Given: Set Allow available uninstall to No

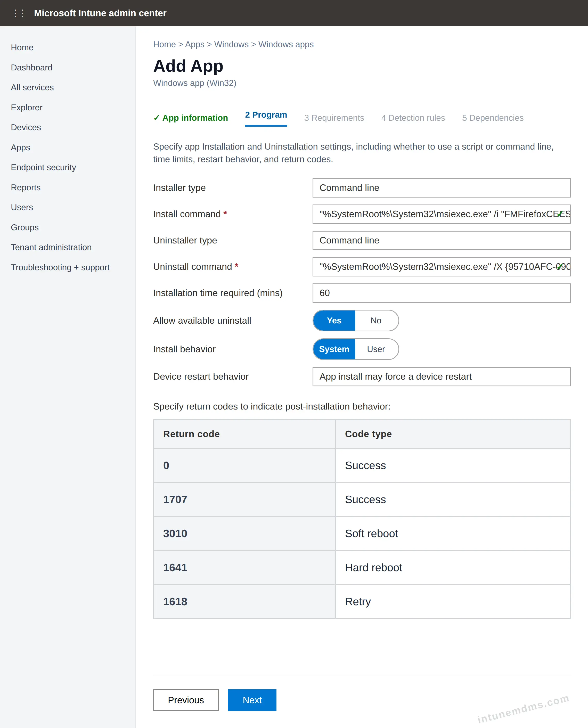Looking at the screenshot, I should 376,320.
